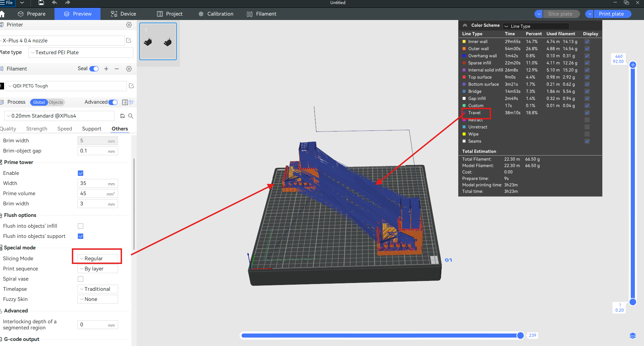Select the Strength tab in process settings
Screen dimensions: 644x346
(x=37, y=129)
